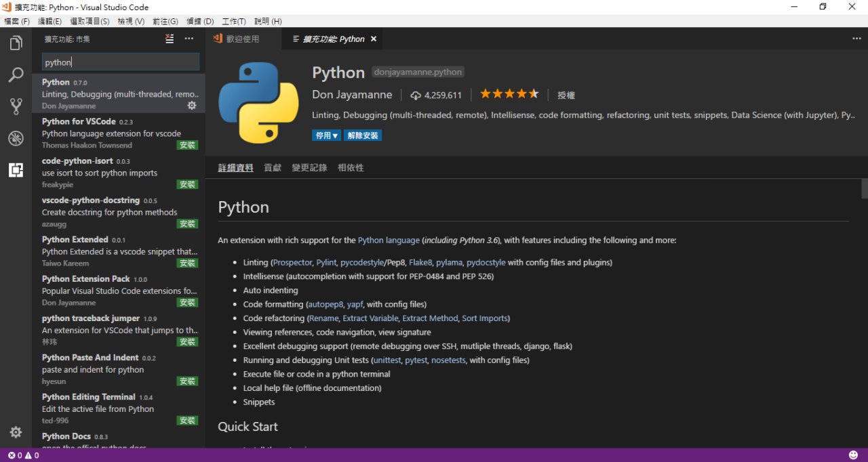Click the Python extension gear icon
This screenshot has height=462, width=868.
coord(192,106)
